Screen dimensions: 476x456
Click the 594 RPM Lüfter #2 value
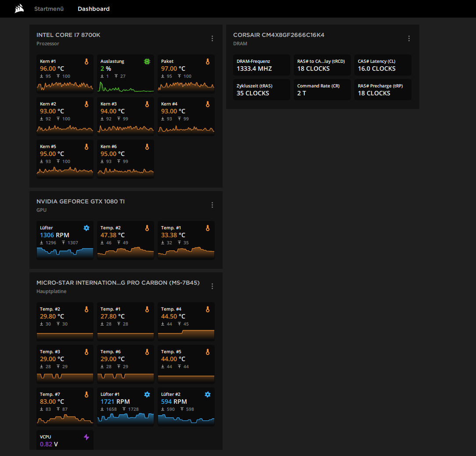click(174, 402)
